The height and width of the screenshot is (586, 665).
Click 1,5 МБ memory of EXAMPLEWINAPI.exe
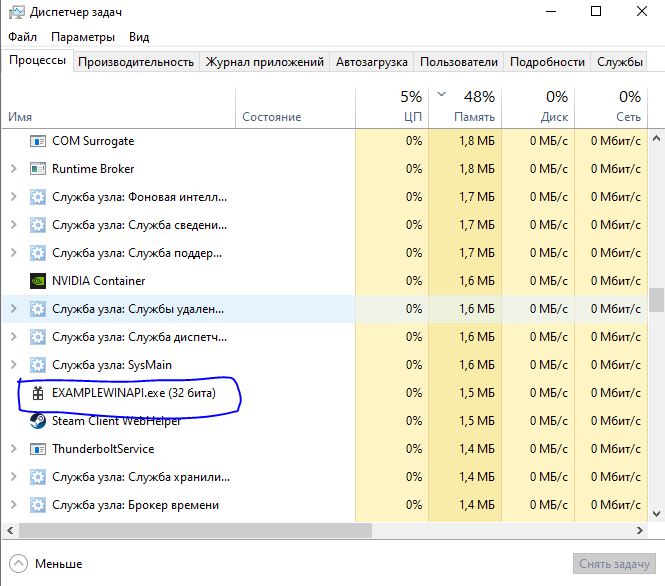pyautogui.click(x=477, y=393)
